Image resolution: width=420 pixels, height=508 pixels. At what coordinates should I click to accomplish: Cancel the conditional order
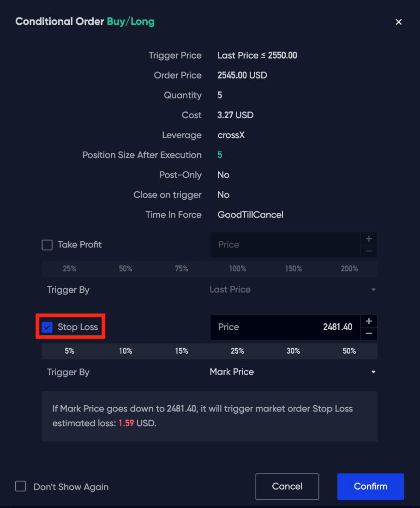(287, 486)
